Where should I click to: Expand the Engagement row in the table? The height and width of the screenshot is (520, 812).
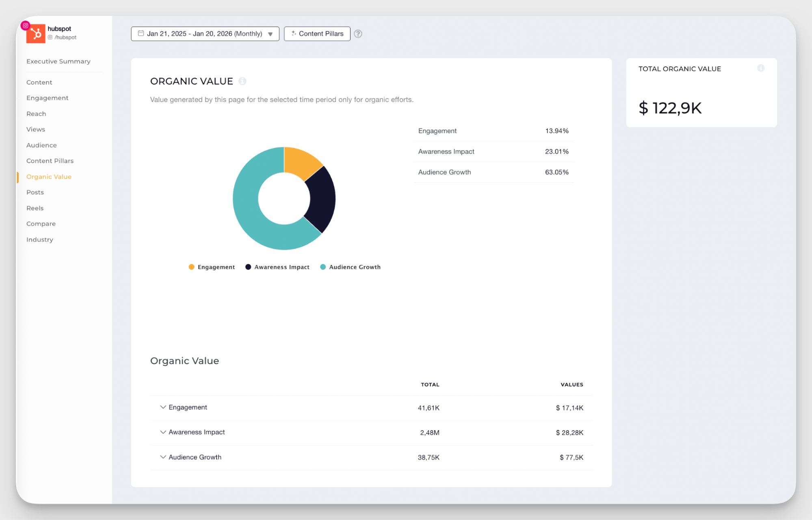(163, 407)
